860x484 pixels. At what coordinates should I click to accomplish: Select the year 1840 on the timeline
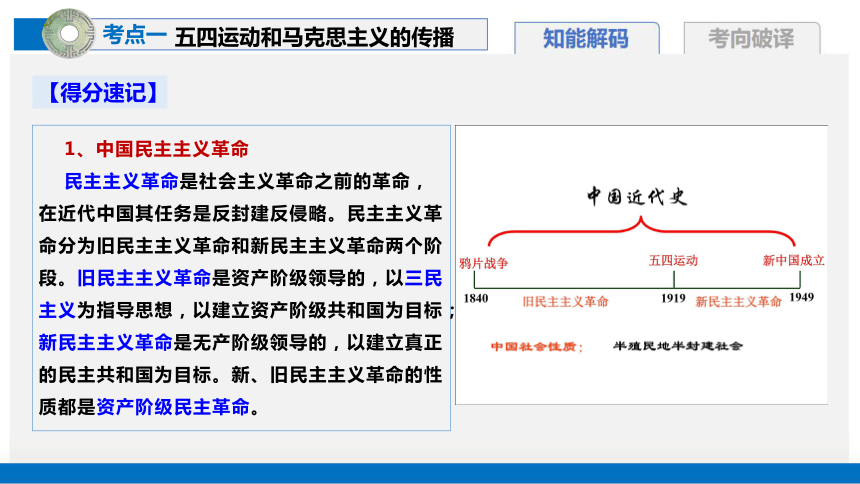pos(476,299)
